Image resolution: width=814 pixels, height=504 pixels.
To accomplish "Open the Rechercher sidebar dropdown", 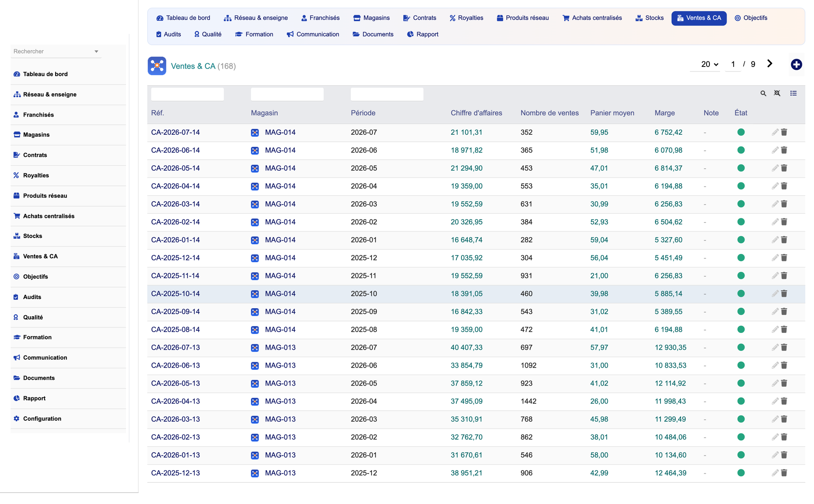I will point(56,51).
